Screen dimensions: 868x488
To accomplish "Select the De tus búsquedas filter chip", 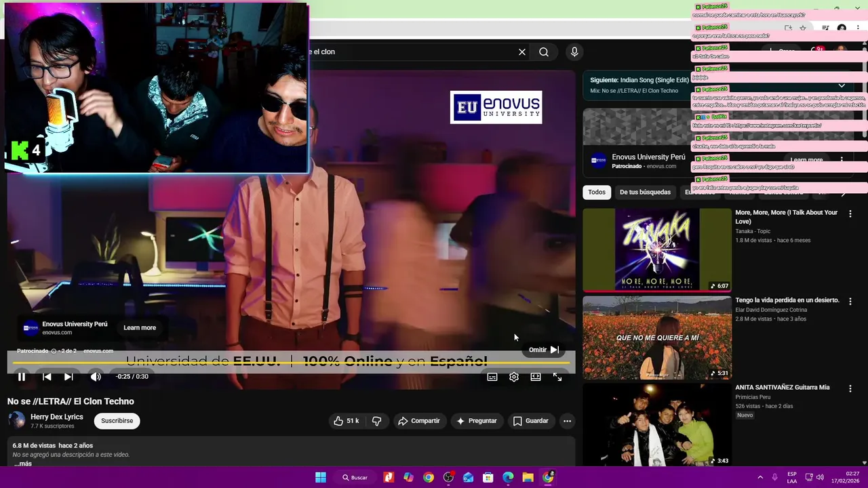I will tap(645, 192).
